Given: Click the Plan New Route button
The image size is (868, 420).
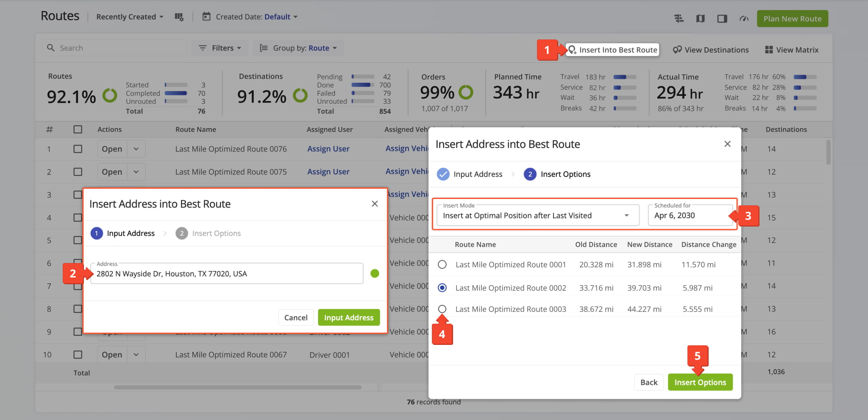Looking at the screenshot, I should pyautogui.click(x=793, y=19).
